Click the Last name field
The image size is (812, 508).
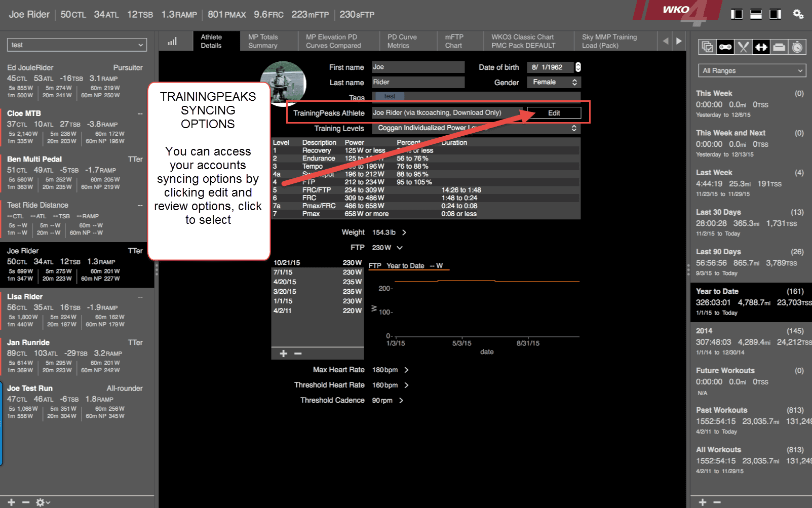tap(418, 82)
